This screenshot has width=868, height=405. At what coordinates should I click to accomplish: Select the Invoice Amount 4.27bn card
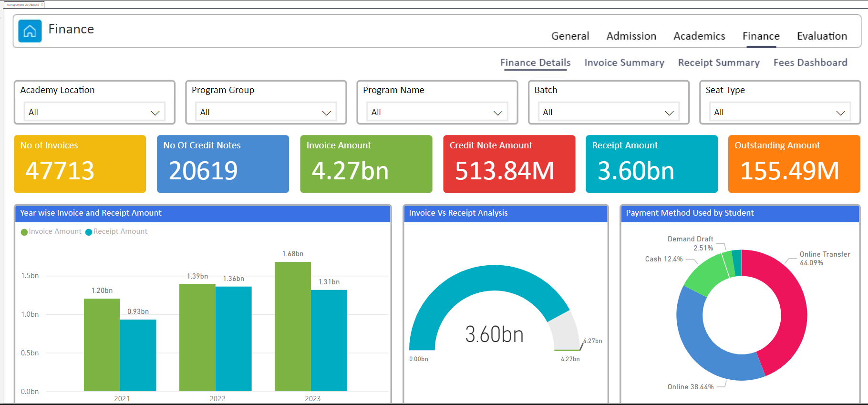366,164
